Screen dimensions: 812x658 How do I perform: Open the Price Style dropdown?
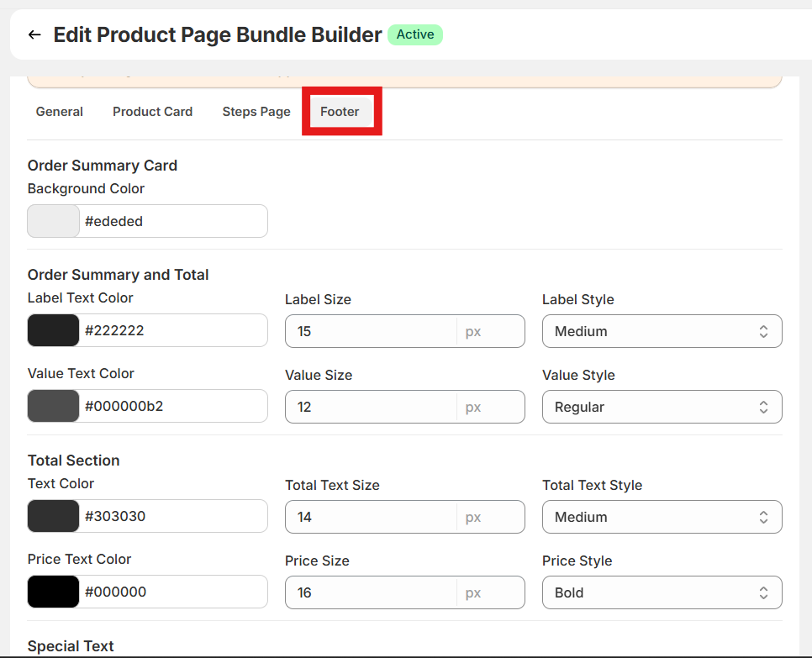tap(662, 592)
